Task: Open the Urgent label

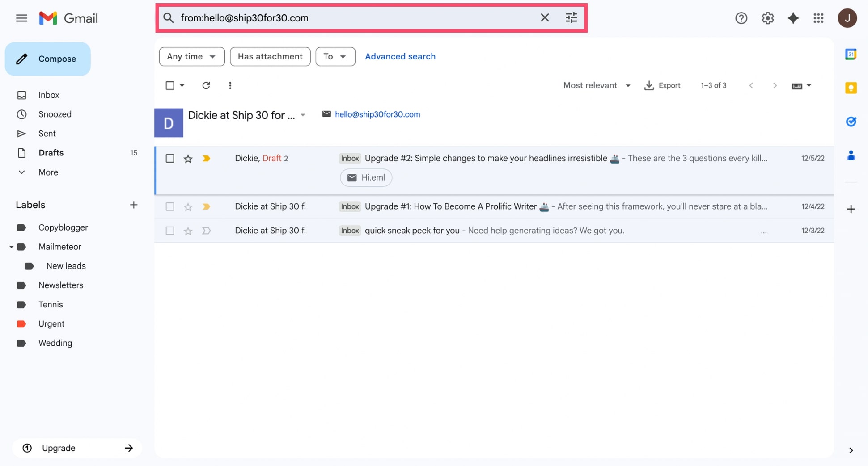Action: [x=51, y=324]
